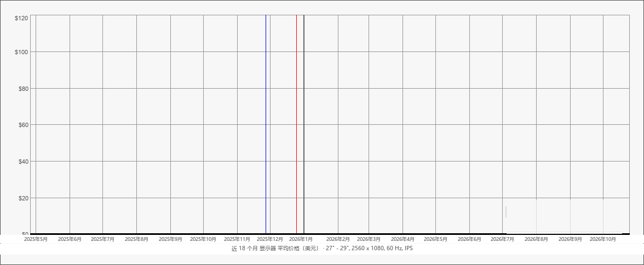Click the 2026年7月 x-axis label
Viewport: 644px width, 265px height.
[503, 239]
